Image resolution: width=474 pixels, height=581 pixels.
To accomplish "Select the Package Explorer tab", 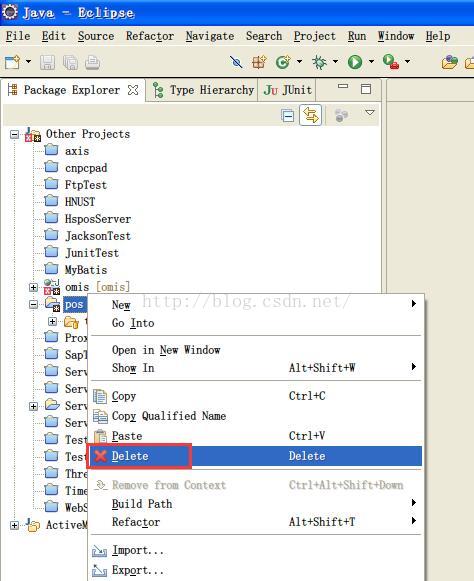I will (x=72, y=90).
